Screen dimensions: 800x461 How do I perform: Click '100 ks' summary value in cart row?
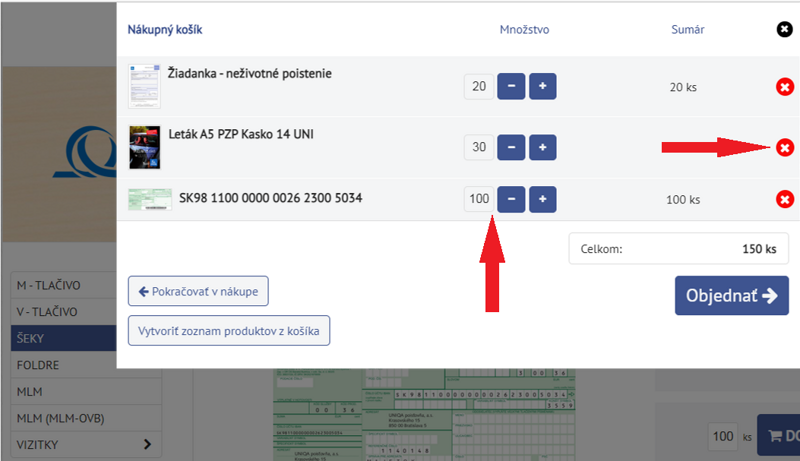683,199
